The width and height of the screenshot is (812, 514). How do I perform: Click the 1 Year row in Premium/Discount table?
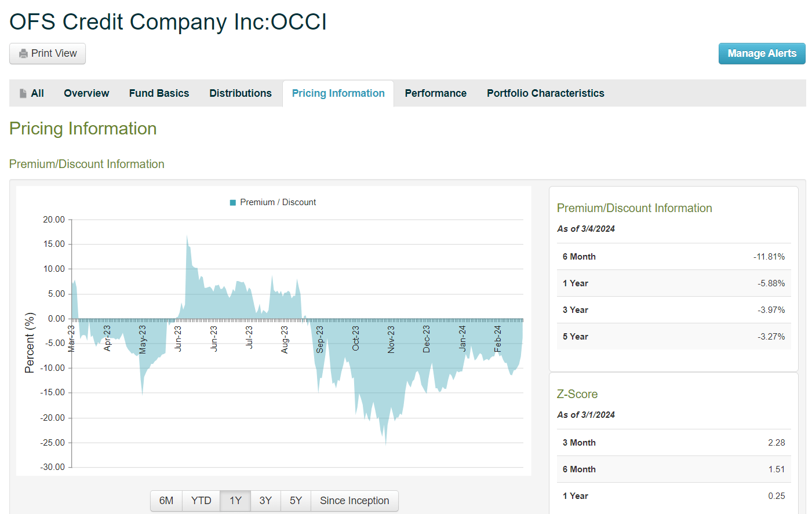point(673,283)
